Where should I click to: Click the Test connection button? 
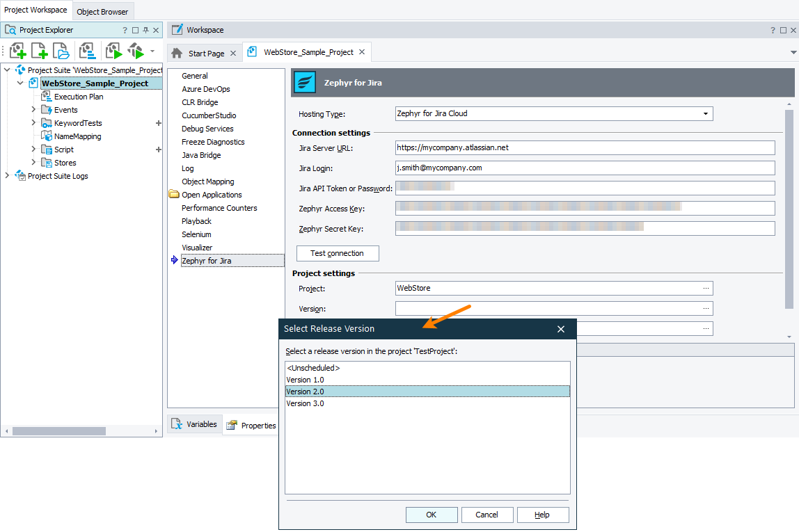coord(338,253)
